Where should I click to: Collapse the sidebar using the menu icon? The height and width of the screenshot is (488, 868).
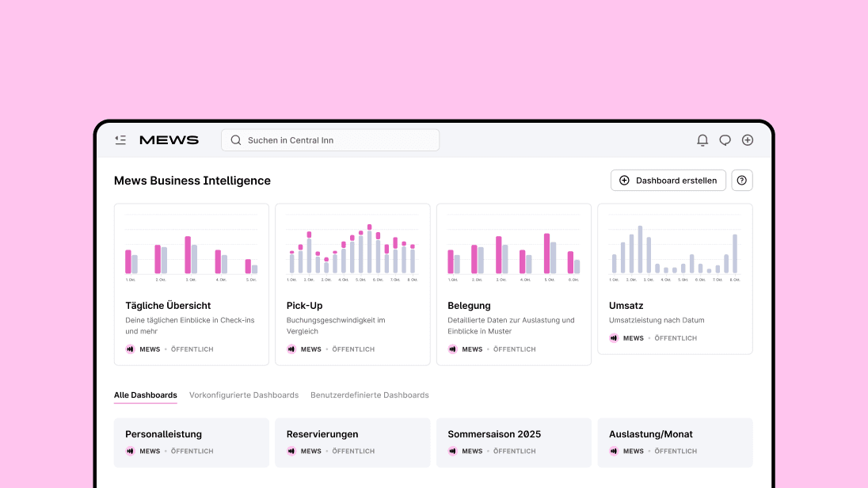pyautogui.click(x=120, y=139)
